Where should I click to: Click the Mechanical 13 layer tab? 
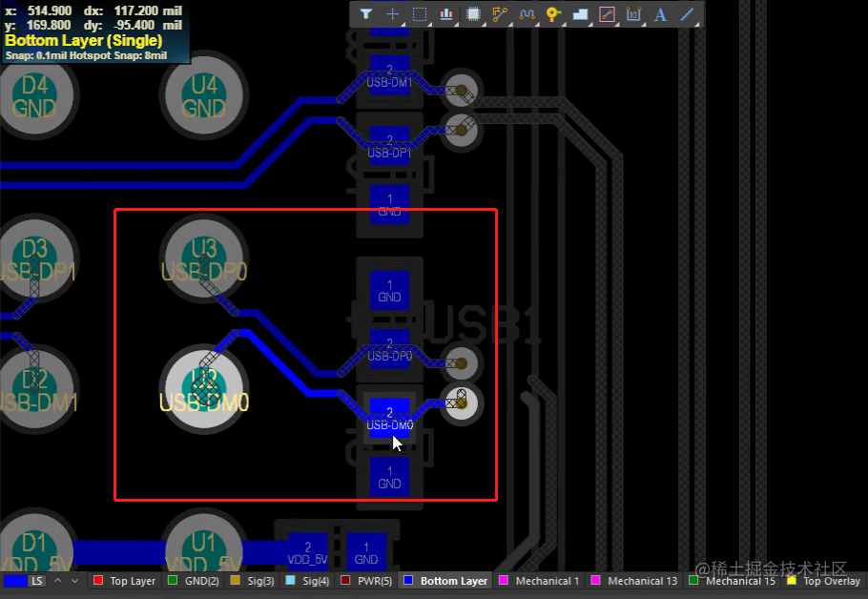(x=635, y=581)
